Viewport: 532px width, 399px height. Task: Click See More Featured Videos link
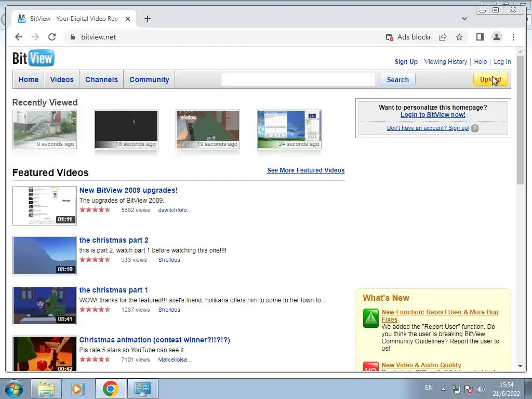tap(305, 170)
